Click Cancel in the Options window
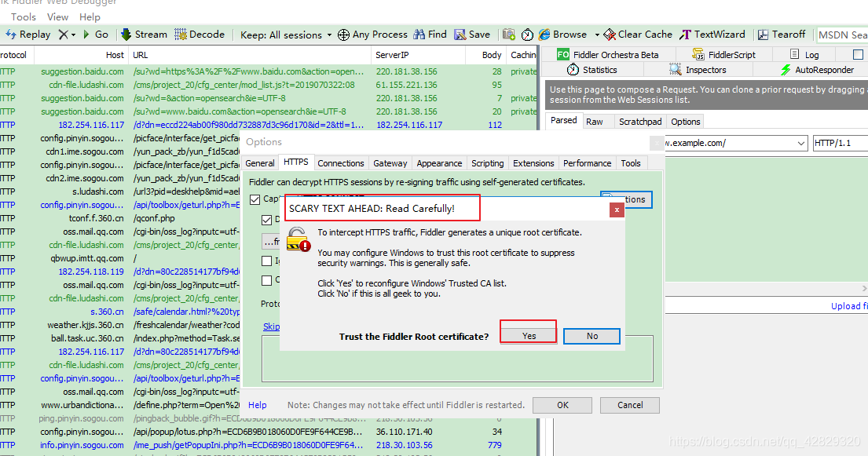Viewport: 868px width, 456px height. (630, 405)
